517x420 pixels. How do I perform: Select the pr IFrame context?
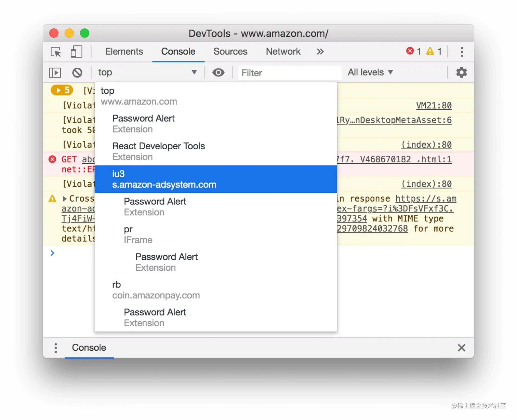pos(216,234)
